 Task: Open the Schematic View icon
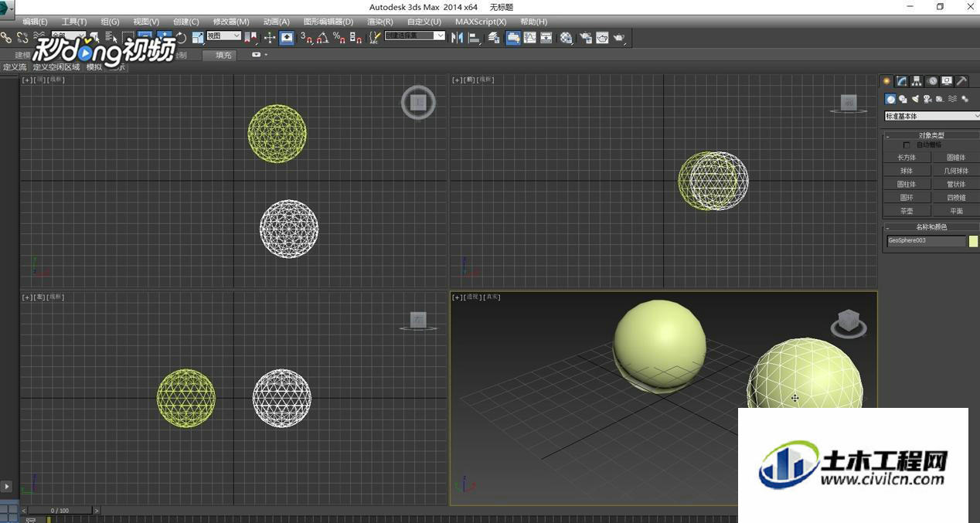click(546, 37)
